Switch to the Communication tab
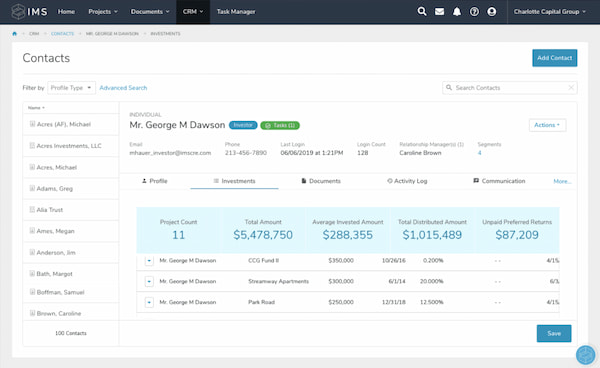600x368 pixels. click(x=499, y=181)
